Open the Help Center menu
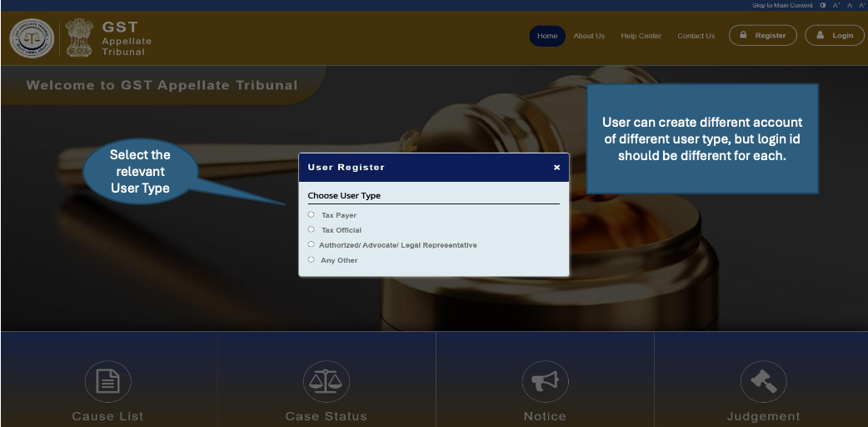Viewport: 868px width, 427px height. [x=641, y=36]
